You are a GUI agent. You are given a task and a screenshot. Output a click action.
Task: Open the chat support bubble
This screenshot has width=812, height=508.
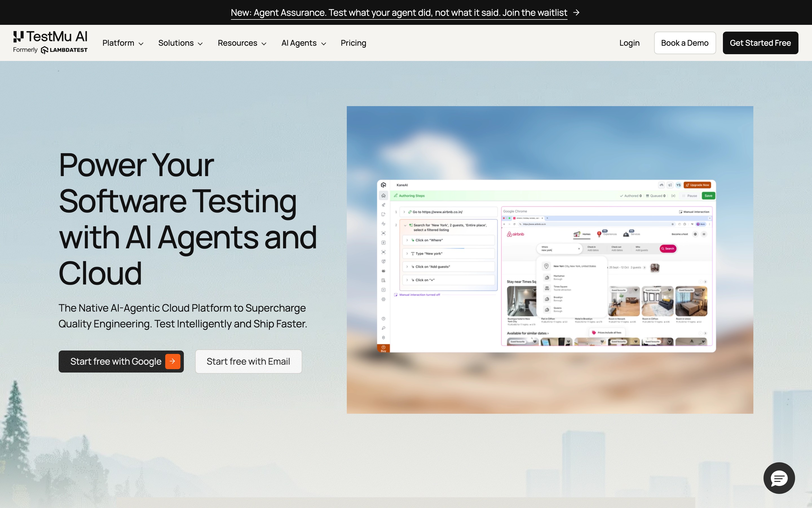pyautogui.click(x=779, y=478)
